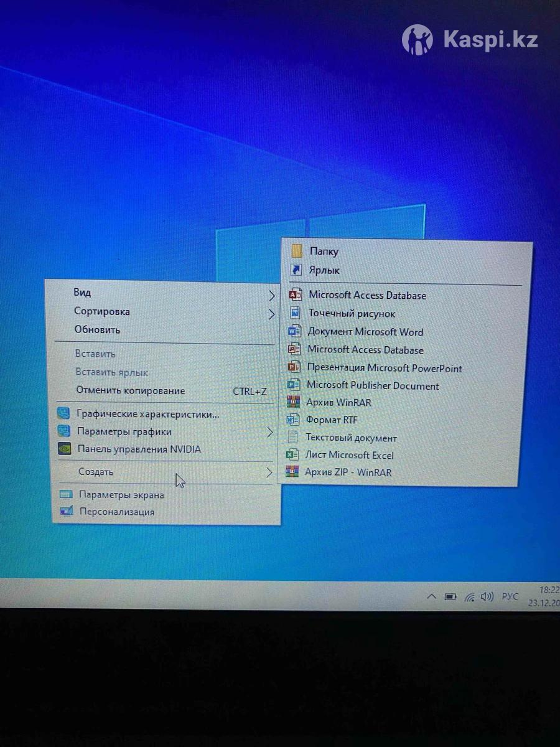Open Персонализация from the context menu
This screenshot has width=560, height=747.
point(116,512)
